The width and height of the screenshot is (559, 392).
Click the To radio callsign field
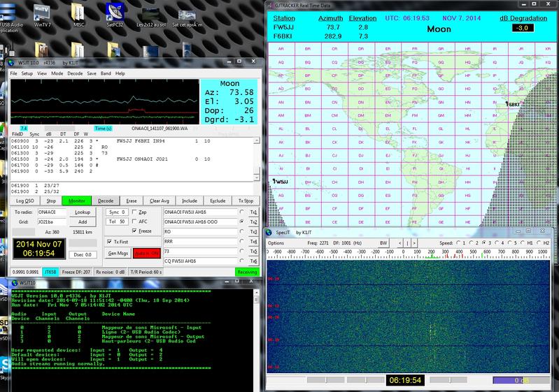click(52, 212)
